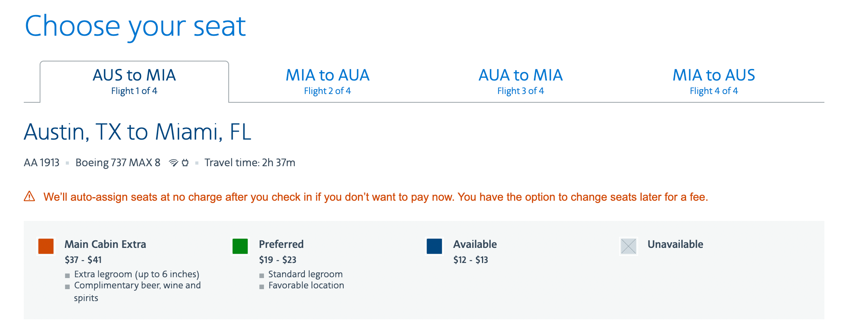Click the green Preferred seat swatch
868x330 pixels.
tap(240, 246)
